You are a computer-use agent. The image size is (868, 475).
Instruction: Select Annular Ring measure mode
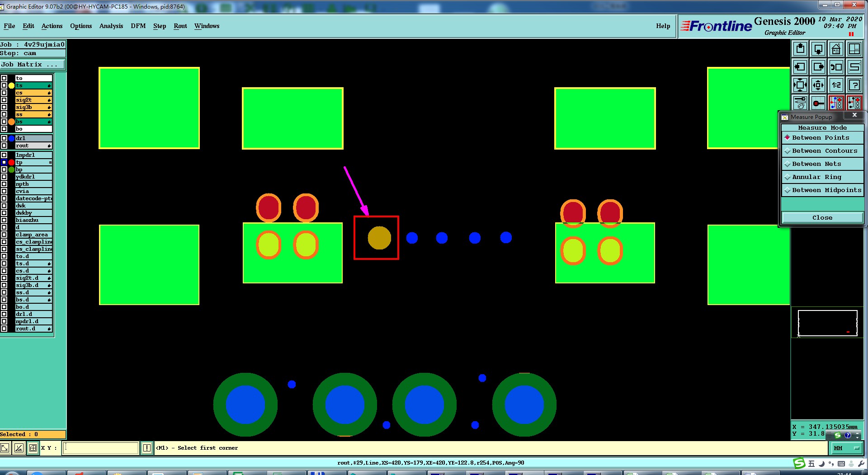[x=822, y=177]
